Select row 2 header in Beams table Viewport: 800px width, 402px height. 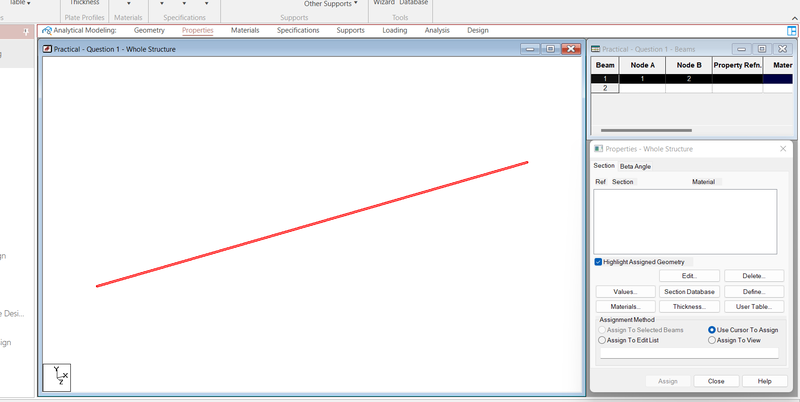pos(605,88)
